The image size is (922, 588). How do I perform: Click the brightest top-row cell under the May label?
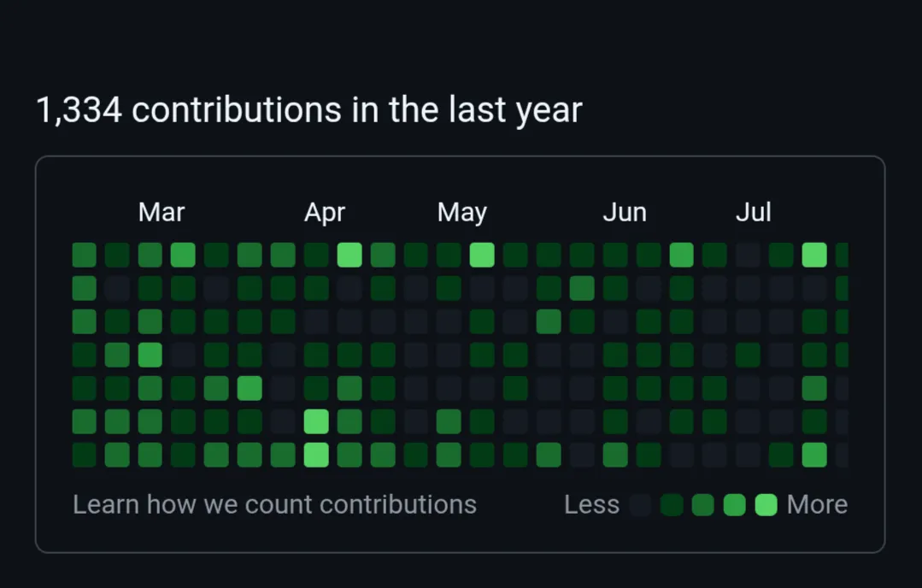[x=482, y=255]
